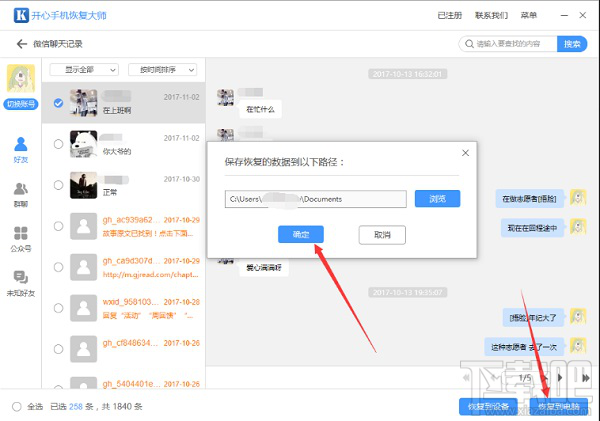Click the account avatar above 切换账号
This screenshot has width=600, height=421.
coord(21,78)
